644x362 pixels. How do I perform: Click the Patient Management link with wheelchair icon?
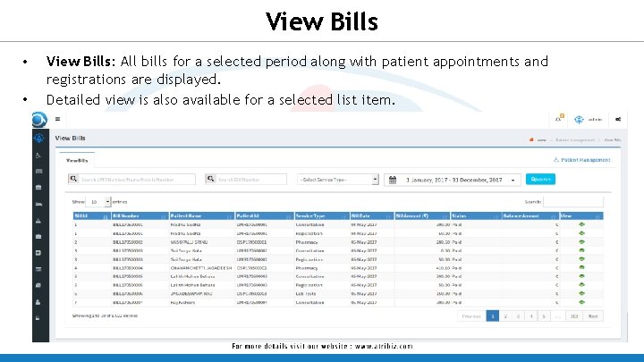581,160
